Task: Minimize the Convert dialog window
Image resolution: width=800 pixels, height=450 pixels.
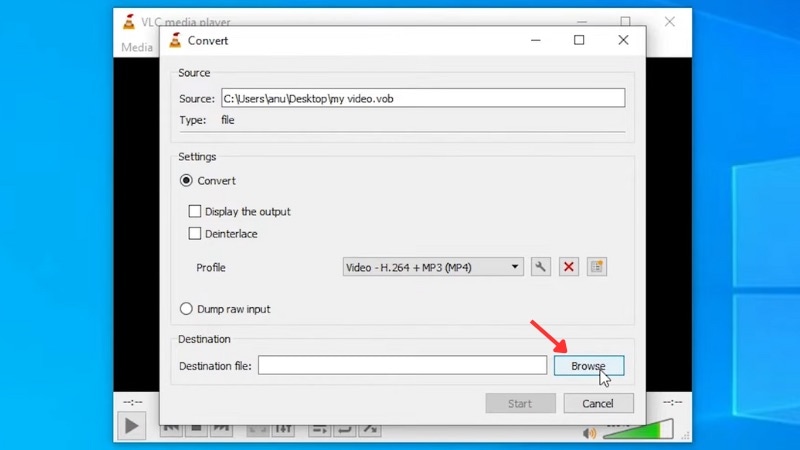Action: pos(535,40)
